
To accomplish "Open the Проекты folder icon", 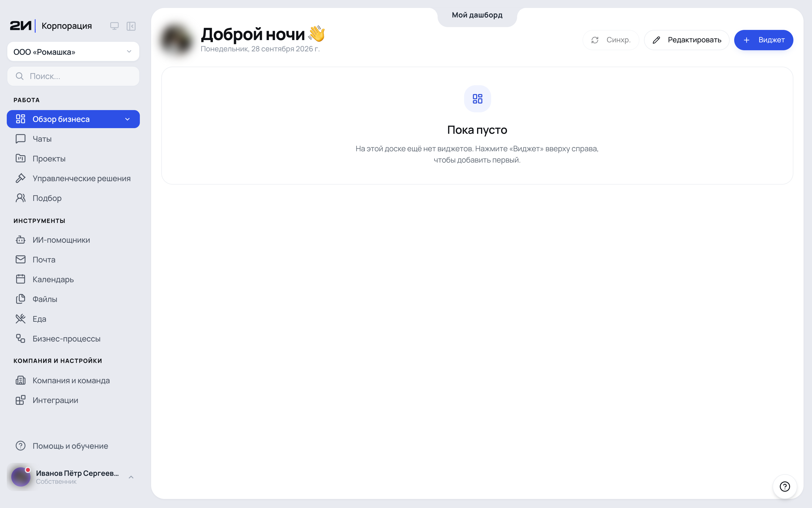I will click(x=21, y=159).
